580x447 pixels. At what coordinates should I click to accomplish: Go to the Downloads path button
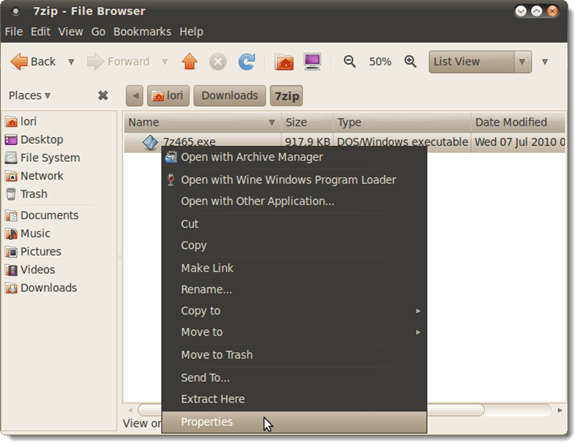pos(230,96)
